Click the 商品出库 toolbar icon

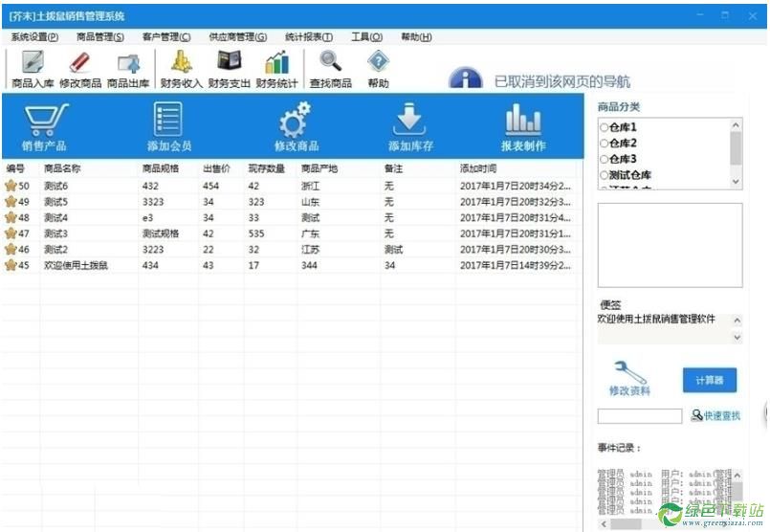pyautogui.click(x=127, y=64)
